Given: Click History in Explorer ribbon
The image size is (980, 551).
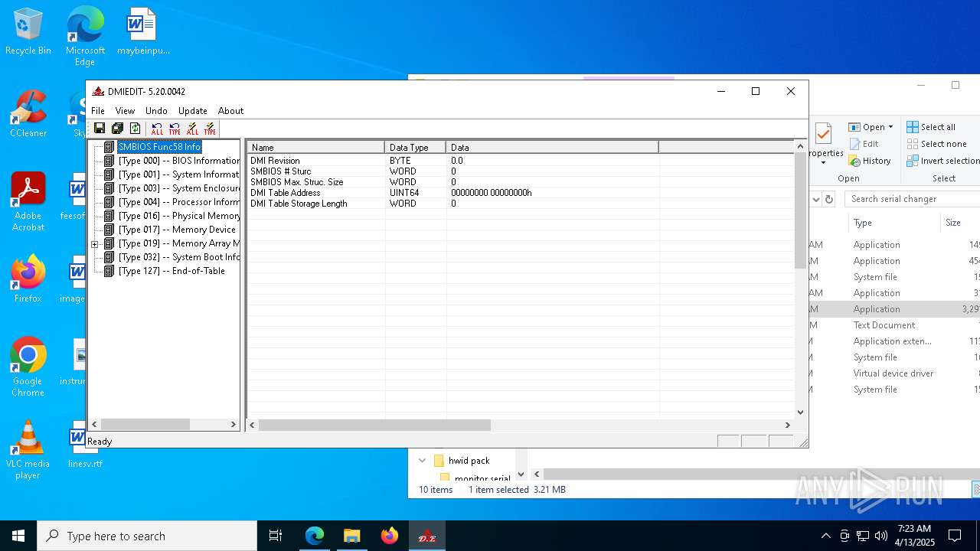Looking at the screenshot, I should [870, 161].
